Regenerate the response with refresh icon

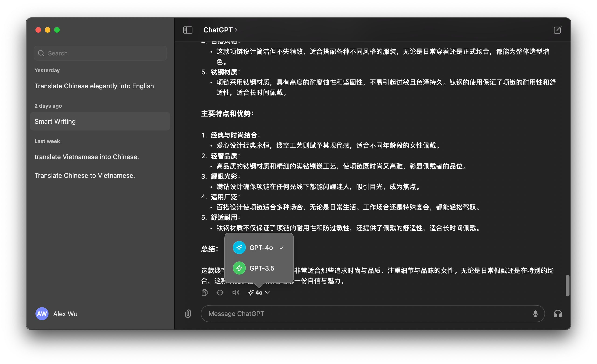220,292
